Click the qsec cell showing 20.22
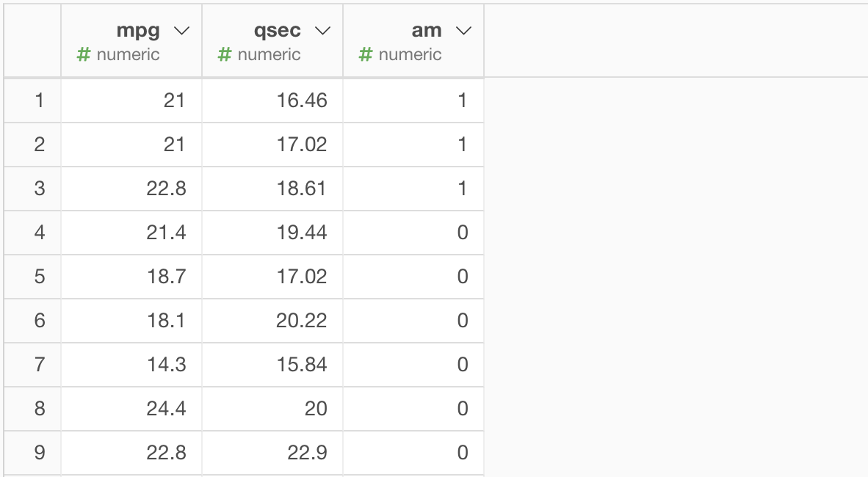868x477 pixels. point(303,321)
